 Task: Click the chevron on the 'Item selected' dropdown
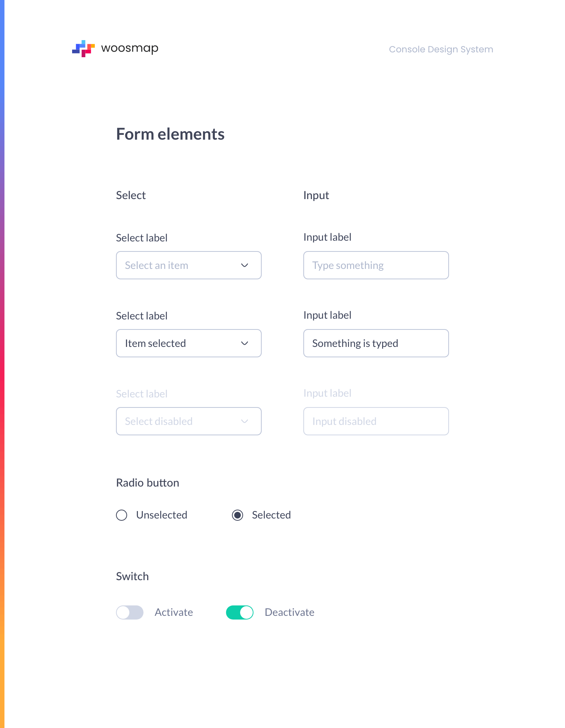[245, 343]
